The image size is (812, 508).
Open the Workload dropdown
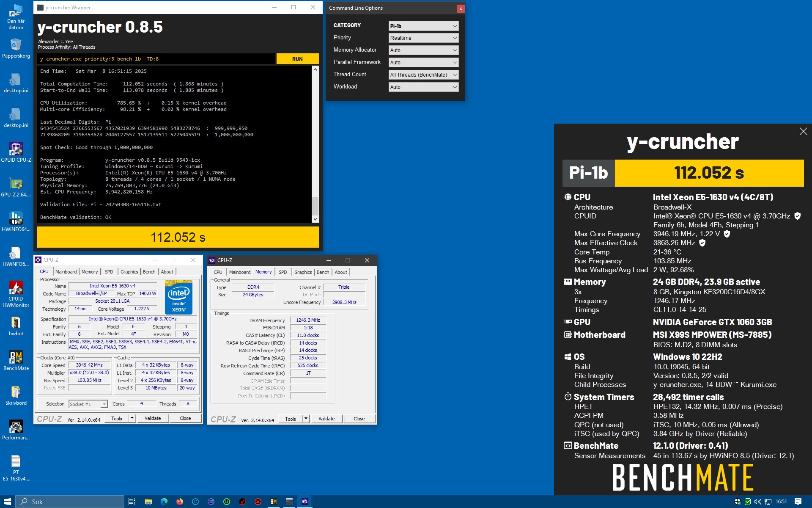423,87
